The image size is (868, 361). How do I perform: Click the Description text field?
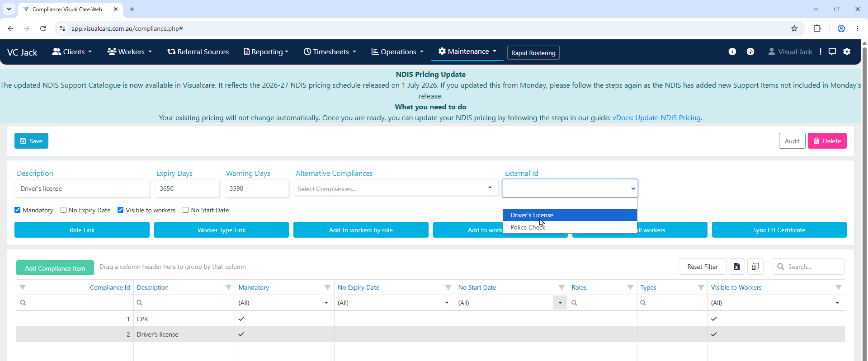click(x=82, y=188)
